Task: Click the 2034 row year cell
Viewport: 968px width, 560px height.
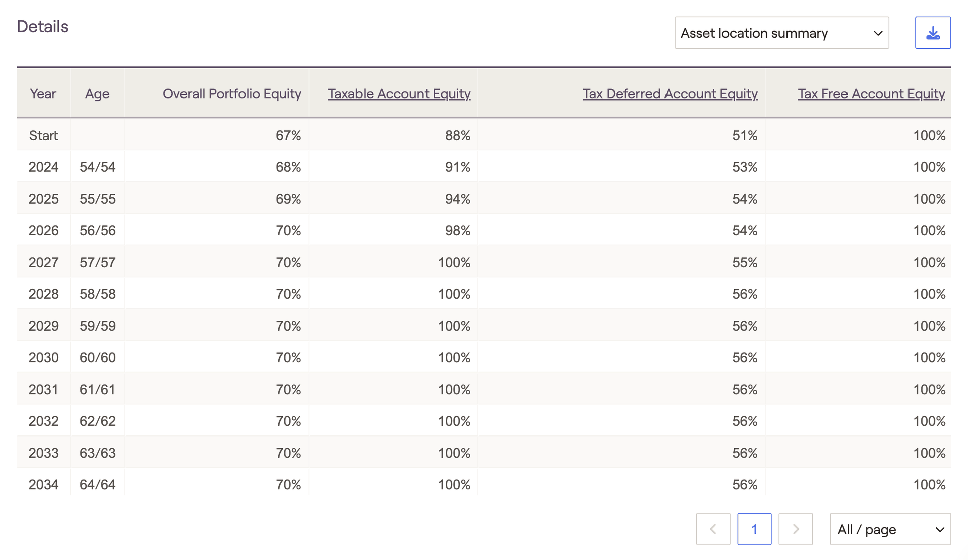Action: coord(43,484)
